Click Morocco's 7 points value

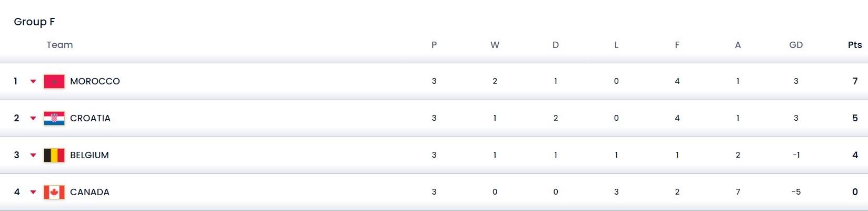pyautogui.click(x=855, y=81)
